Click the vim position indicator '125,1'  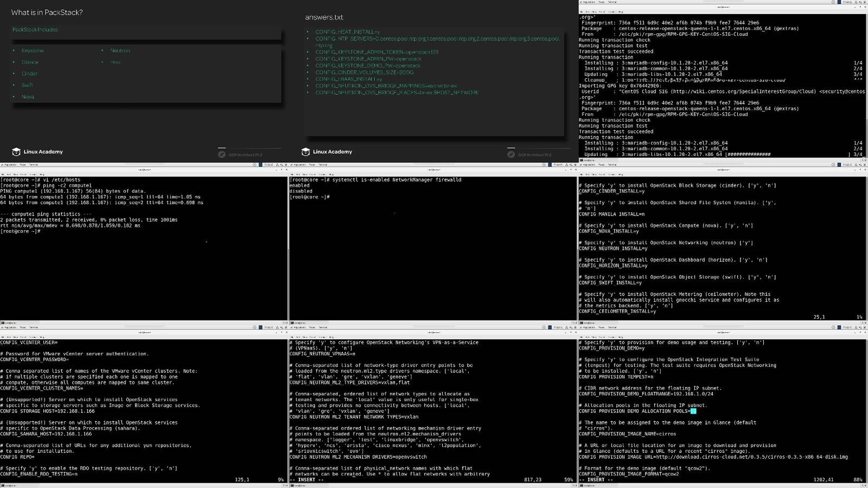pyautogui.click(x=242, y=480)
